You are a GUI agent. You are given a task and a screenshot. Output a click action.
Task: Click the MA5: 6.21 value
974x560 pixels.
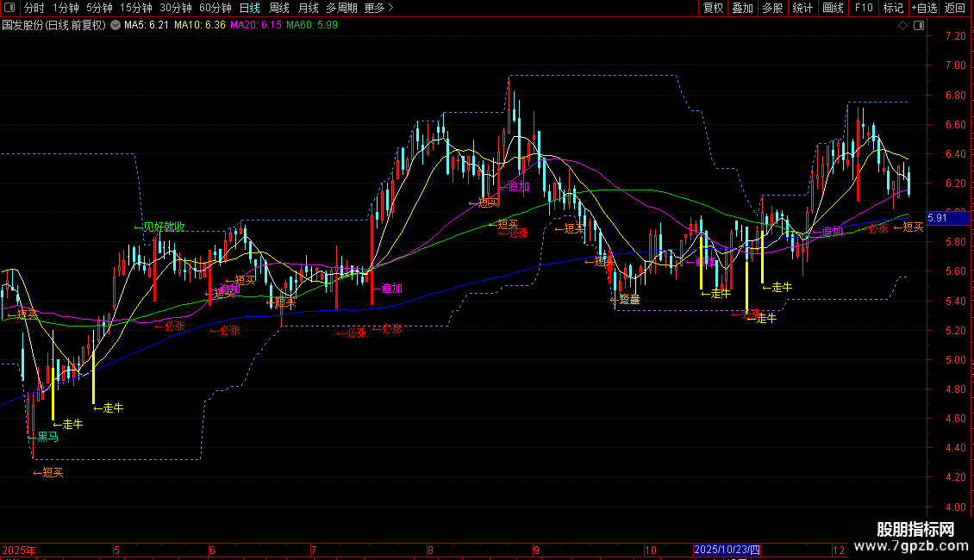[x=147, y=26]
